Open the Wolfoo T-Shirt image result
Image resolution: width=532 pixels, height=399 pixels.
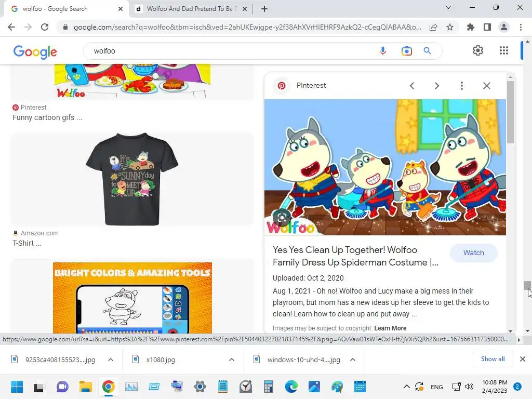tap(132, 179)
